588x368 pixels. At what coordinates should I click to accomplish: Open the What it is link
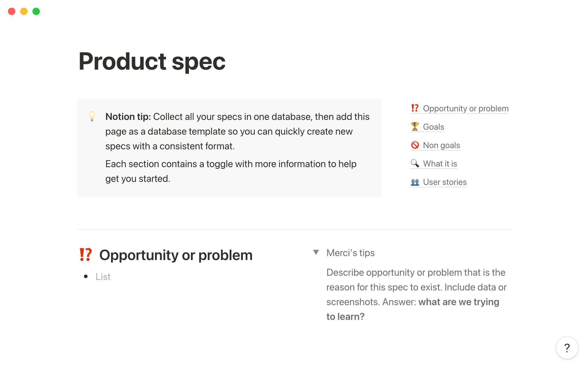[440, 164]
